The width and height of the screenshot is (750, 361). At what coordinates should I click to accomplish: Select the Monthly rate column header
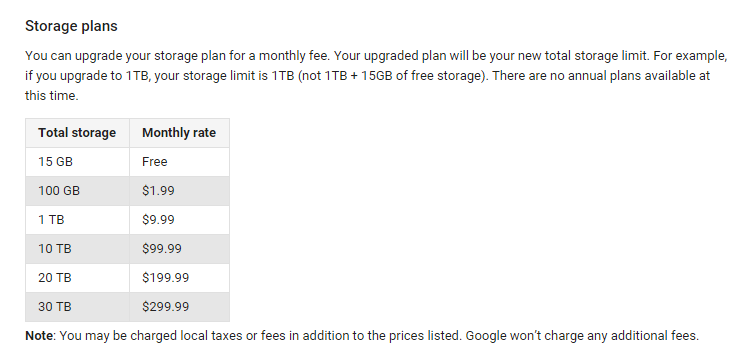[x=179, y=132]
